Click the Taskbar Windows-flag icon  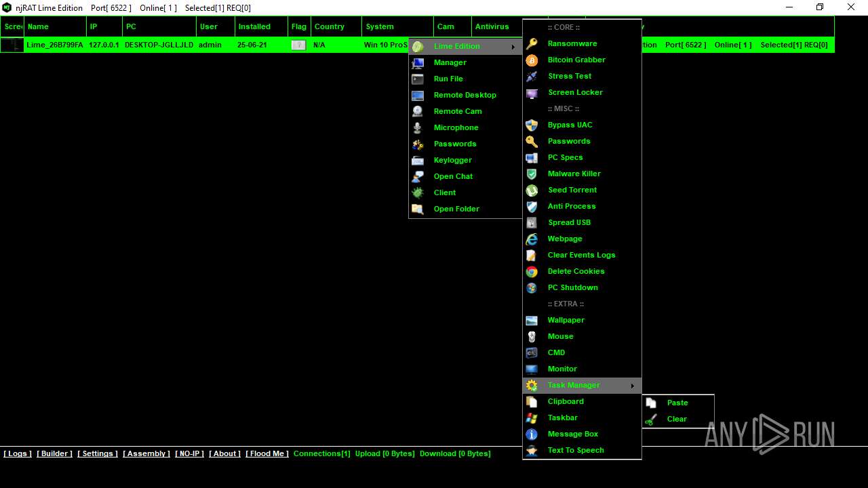[532, 418]
